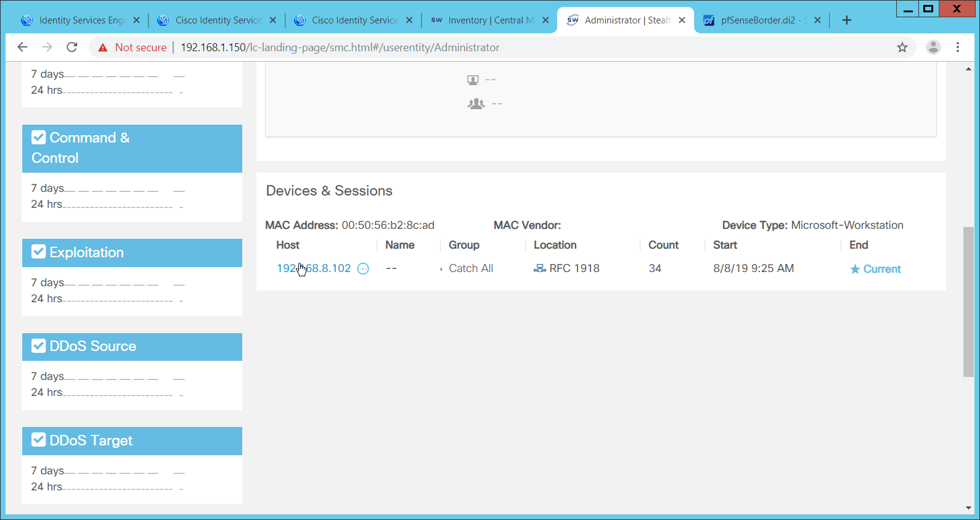The image size is (980, 520).
Task: Click the ellipsis icon beside host 192.168.8.102
Action: coord(363,268)
